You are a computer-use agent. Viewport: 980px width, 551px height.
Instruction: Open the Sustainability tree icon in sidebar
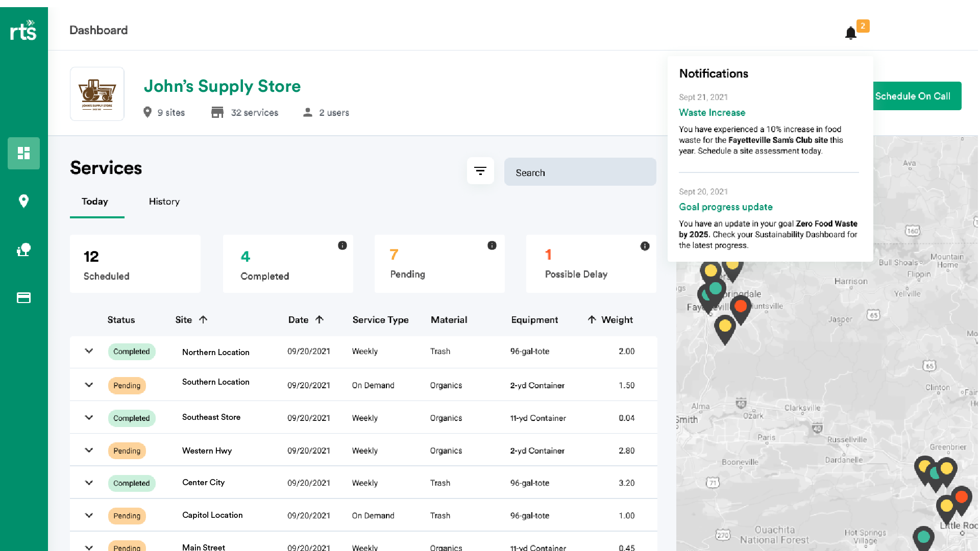pyautogui.click(x=23, y=249)
